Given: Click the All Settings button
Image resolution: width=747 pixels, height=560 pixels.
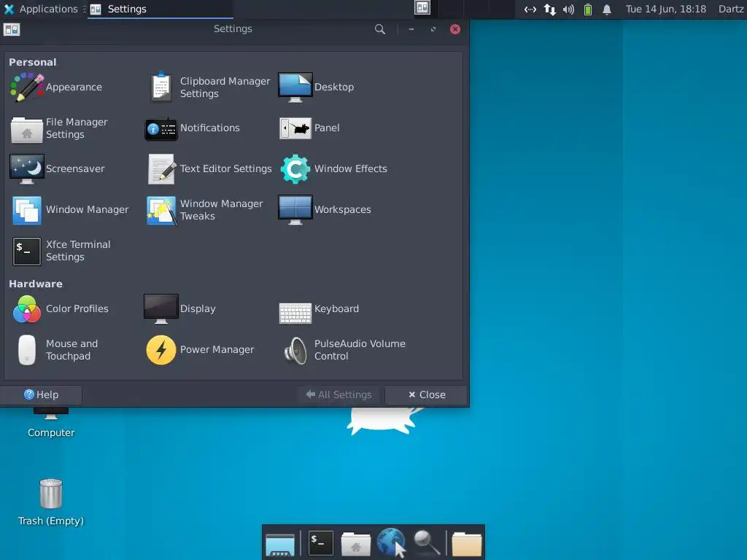Looking at the screenshot, I should (x=339, y=394).
